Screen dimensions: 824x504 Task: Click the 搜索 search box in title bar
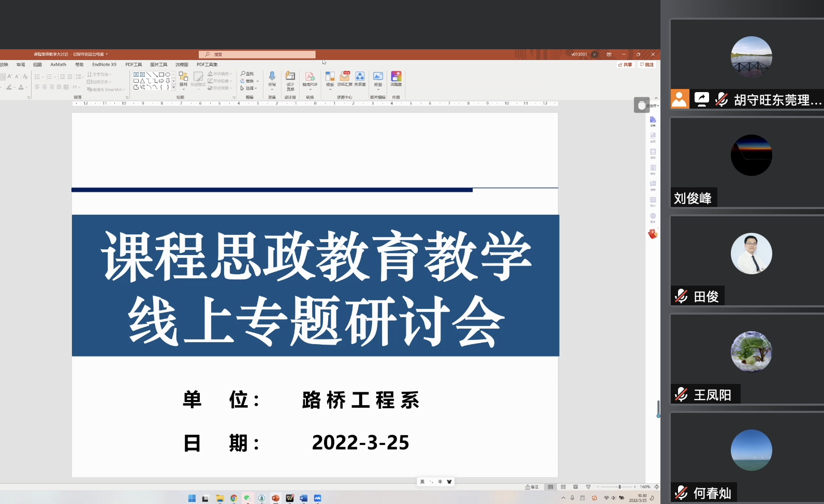click(x=257, y=54)
